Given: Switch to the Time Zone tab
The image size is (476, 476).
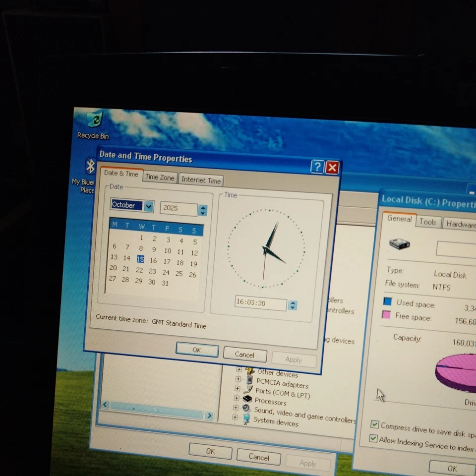Looking at the screenshot, I should (x=160, y=177).
